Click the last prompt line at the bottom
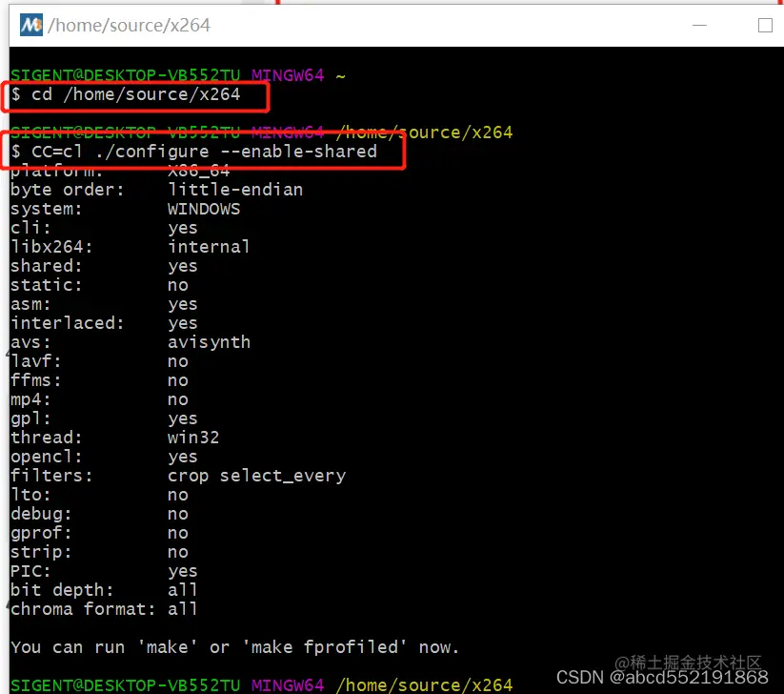This screenshot has width=784, height=694. point(262,685)
